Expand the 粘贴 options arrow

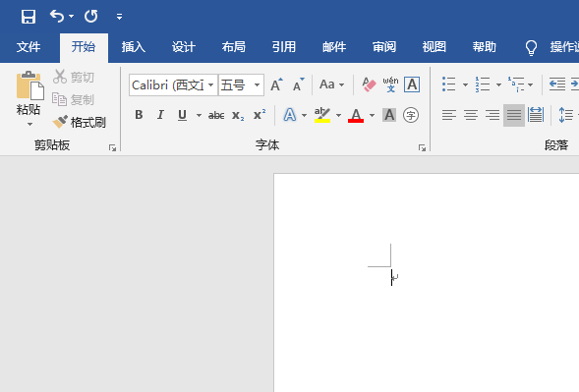29,125
